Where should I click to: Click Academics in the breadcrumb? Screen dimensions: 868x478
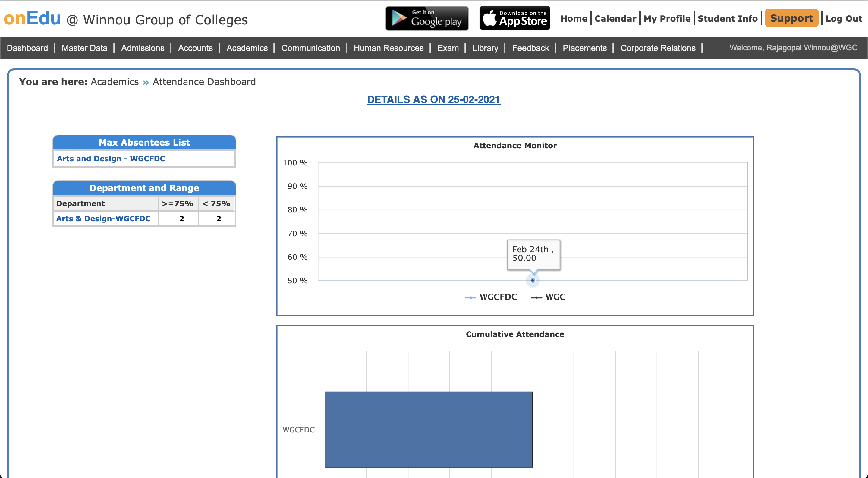(x=115, y=81)
